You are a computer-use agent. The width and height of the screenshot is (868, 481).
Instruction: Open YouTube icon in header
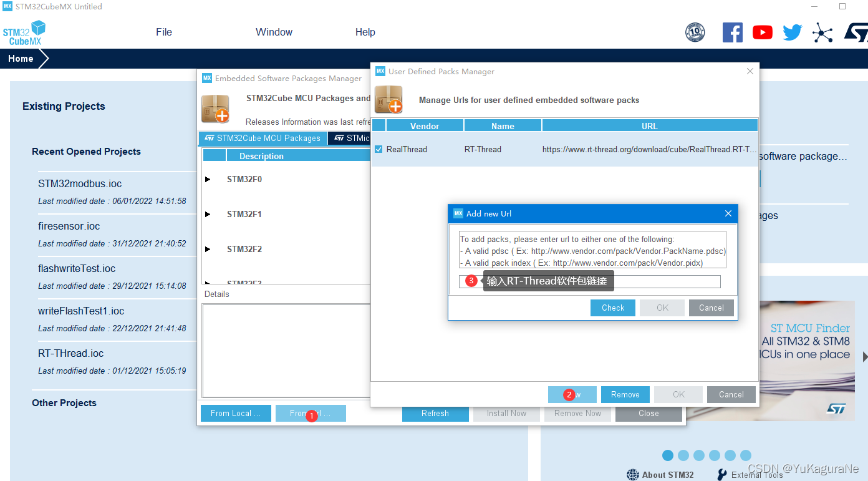763,32
